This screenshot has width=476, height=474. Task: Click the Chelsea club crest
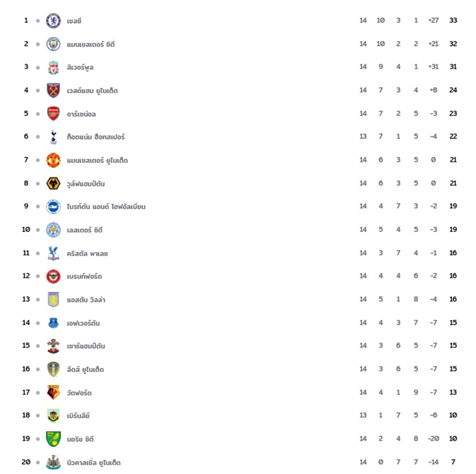(x=53, y=20)
